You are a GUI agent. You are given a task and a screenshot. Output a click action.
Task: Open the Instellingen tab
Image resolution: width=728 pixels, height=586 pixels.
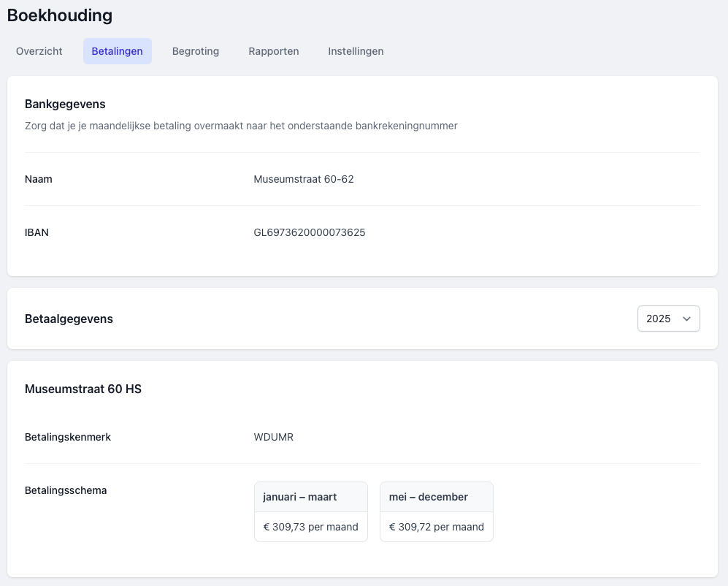click(x=356, y=51)
